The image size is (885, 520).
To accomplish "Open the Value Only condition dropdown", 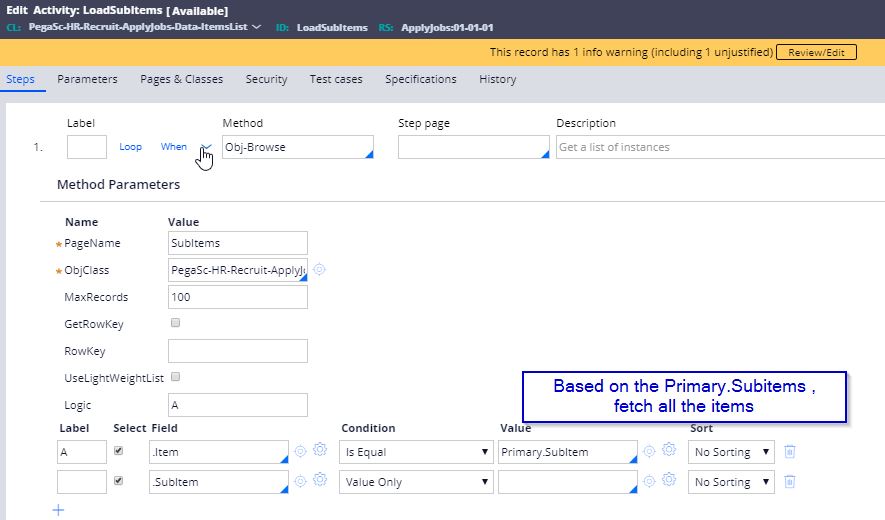I will 416,482.
